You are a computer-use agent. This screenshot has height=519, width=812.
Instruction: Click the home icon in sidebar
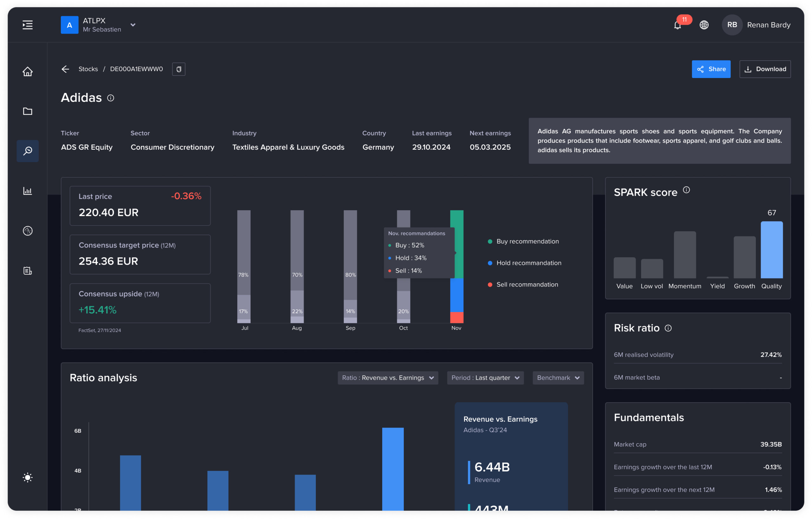coord(28,71)
